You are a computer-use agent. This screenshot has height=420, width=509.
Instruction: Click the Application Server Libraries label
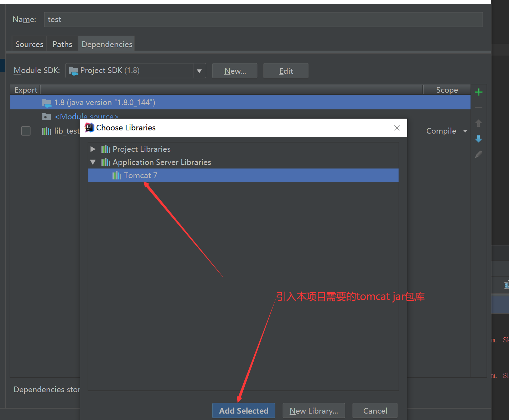click(x=162, y=162)
